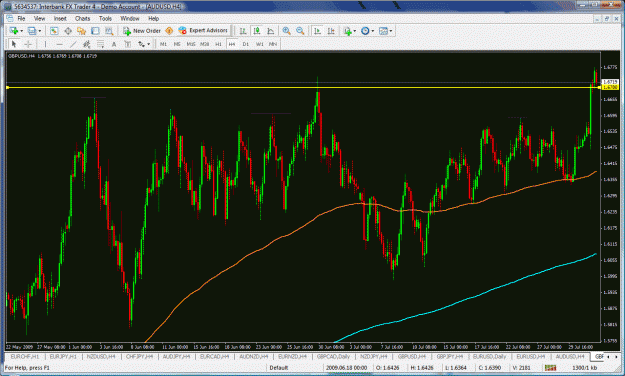The image size is (625, 376).
Task: Open the arrows objects tool
Action: point(142,44)
